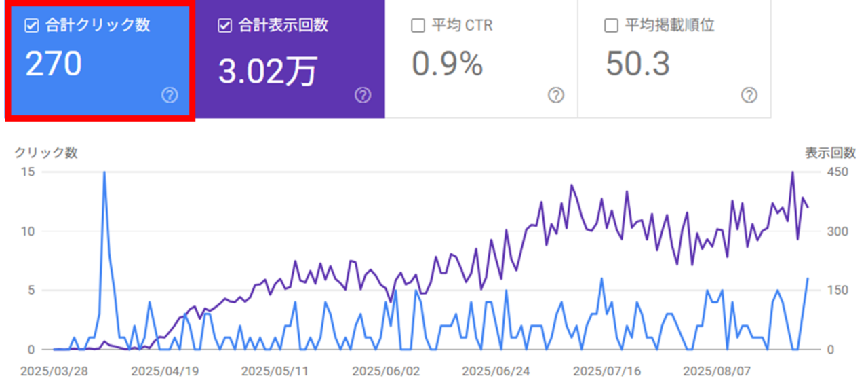
Task: Enable the 平均 CTR checkbox
Action: click(418, 26)
